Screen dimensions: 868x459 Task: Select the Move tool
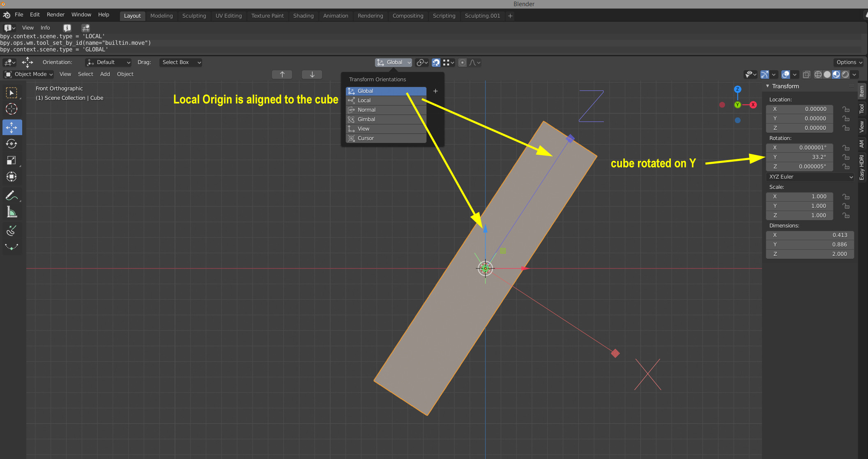[12, 127]
